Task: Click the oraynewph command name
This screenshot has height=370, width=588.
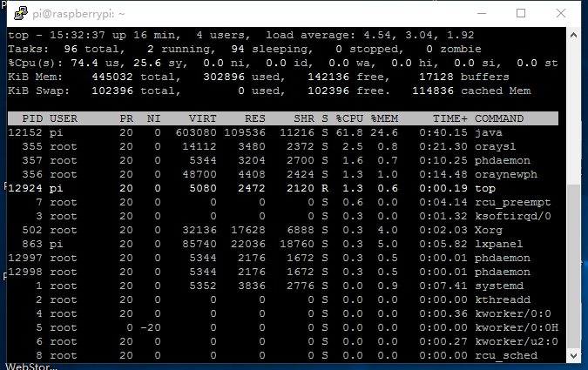Action: (x=506, y=174)
